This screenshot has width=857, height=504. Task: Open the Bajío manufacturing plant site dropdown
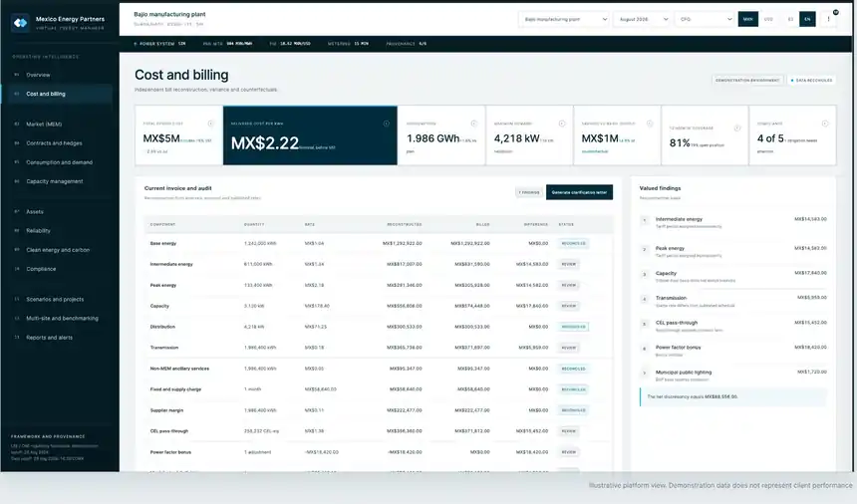coord(564,19)
